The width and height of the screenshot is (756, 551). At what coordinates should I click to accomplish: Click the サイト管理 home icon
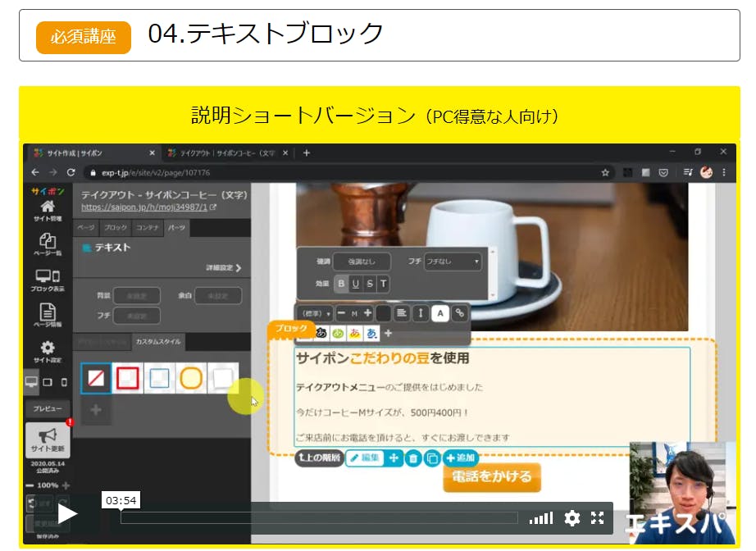pos(48,211)
